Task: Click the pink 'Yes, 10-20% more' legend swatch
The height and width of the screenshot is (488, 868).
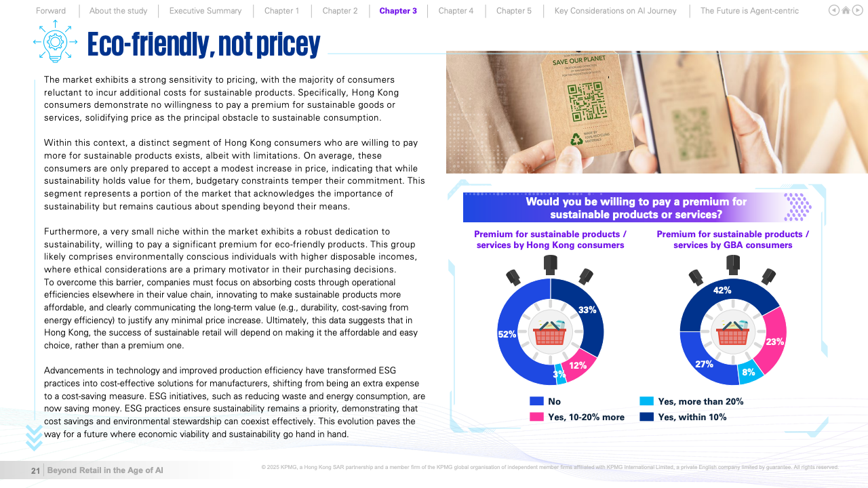Action: point(536,417)
